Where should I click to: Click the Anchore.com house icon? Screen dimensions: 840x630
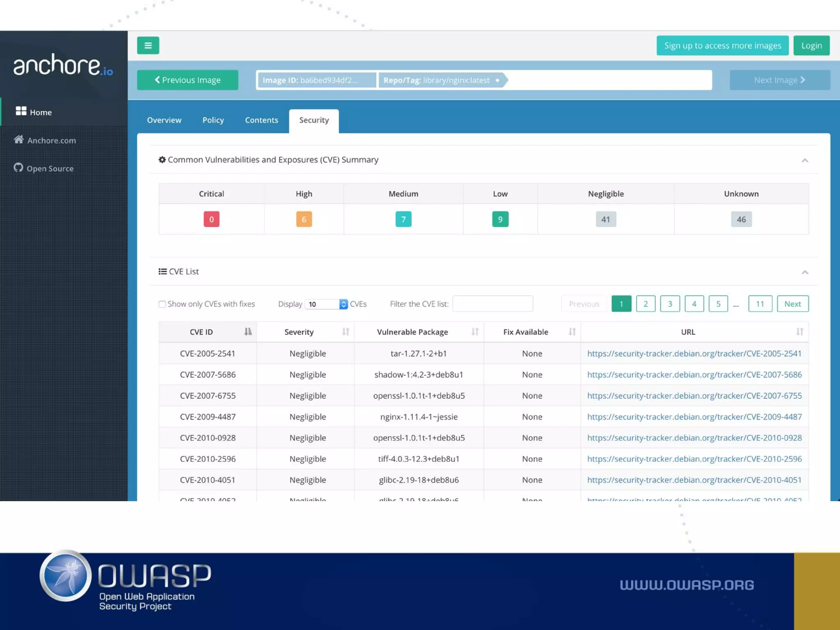point(18,139)
